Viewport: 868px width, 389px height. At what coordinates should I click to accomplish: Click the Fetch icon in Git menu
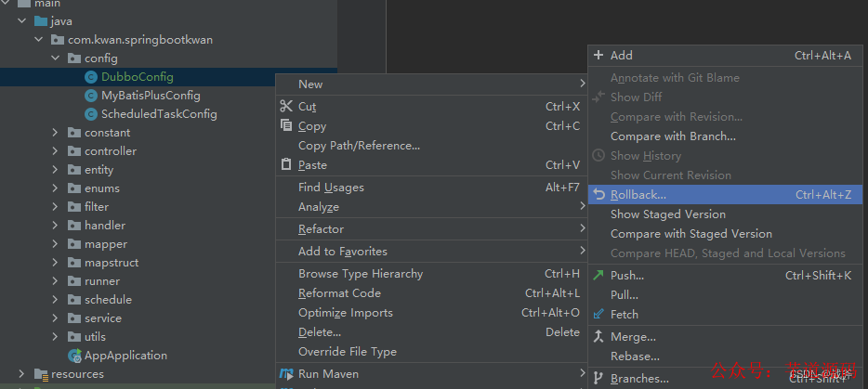pos(598,314)
